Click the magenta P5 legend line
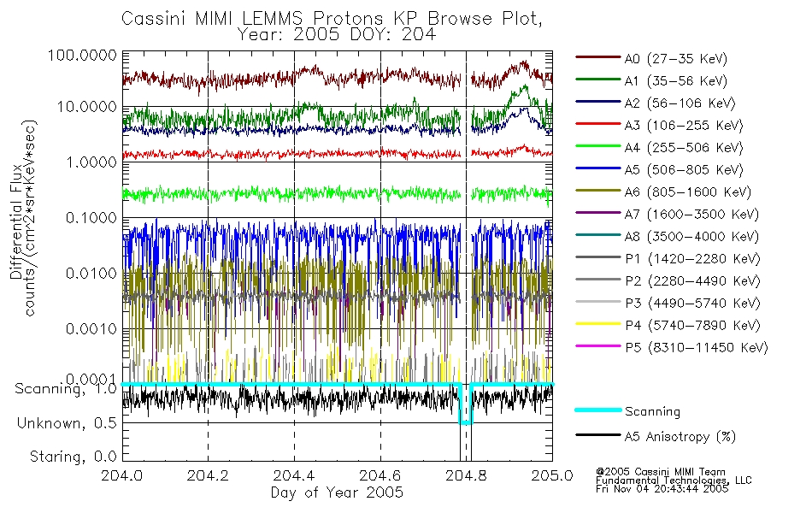Viewport: 812px width, 513px height. [597, 346]
